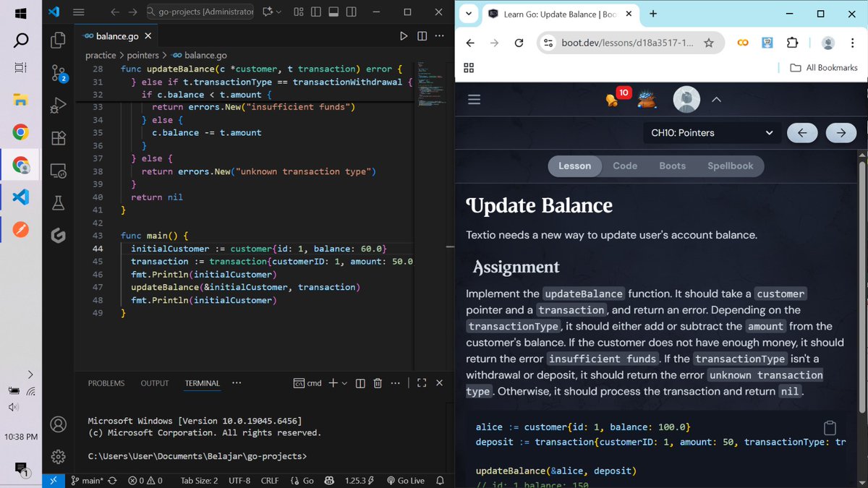
Task: Open Chrome extensions puzzle icon
Action: coord(792,43)
